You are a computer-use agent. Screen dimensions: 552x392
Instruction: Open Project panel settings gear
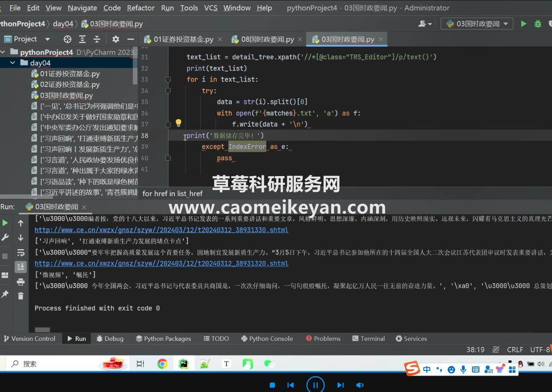coord(116,39)
